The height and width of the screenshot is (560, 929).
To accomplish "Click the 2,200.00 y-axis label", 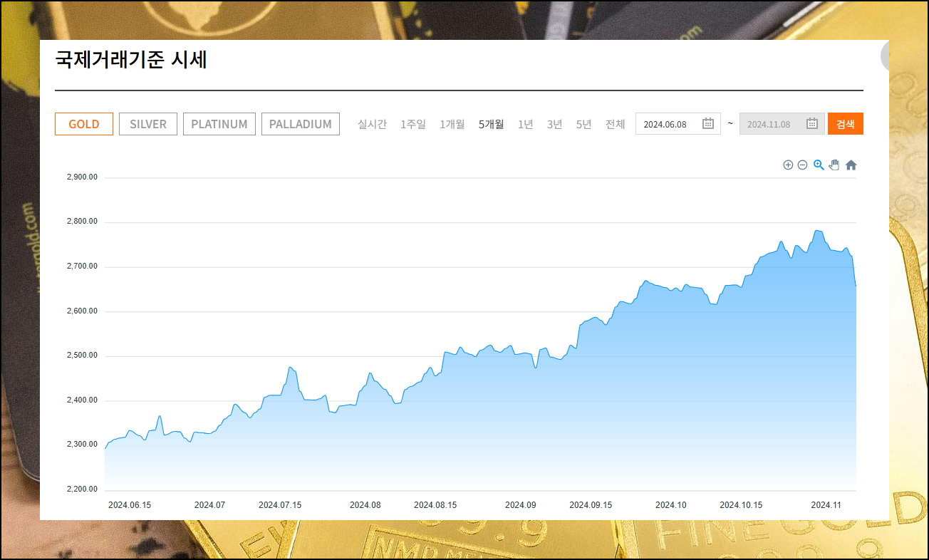I will pos(82,489).
